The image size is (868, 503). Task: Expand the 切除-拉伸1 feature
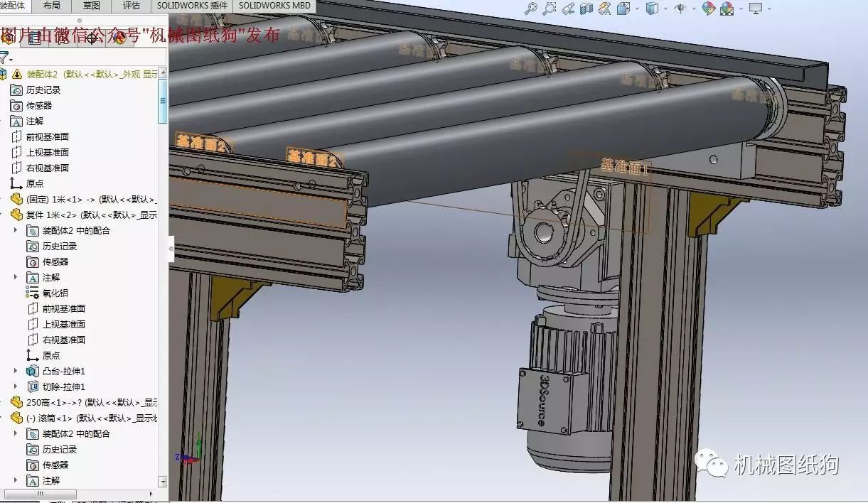(x=16, y=386)
